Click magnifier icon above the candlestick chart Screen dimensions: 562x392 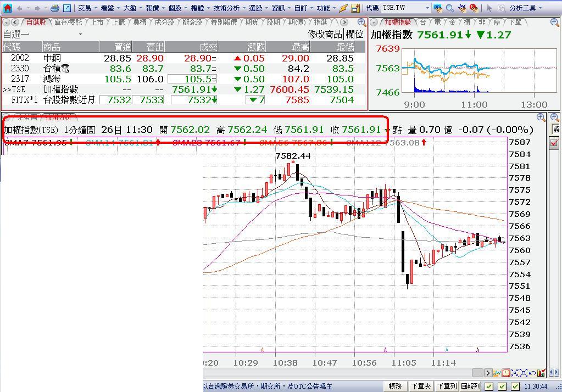click(x=541, y=117)
